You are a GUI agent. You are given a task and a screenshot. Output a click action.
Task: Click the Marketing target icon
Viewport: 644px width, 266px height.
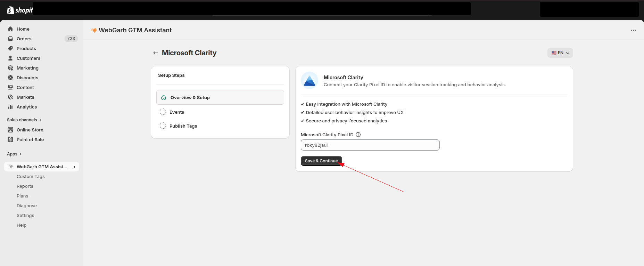[10, 68]
